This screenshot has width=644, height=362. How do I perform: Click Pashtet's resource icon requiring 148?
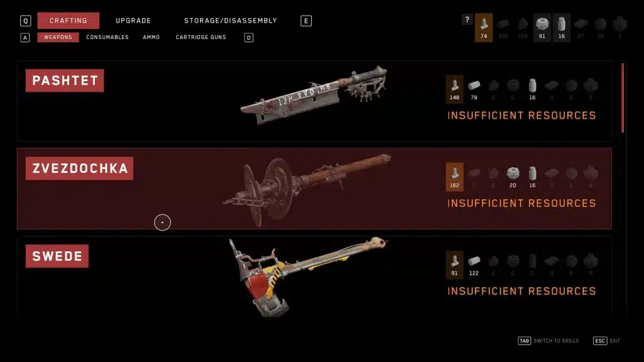(x=455, y=89)
